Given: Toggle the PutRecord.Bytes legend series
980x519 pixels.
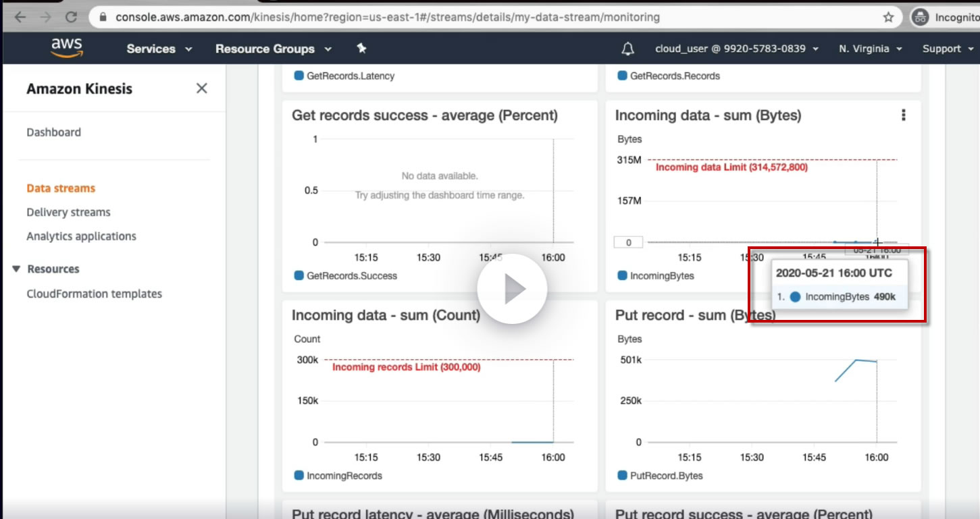Looking at the screenshot, I should 660,476.
